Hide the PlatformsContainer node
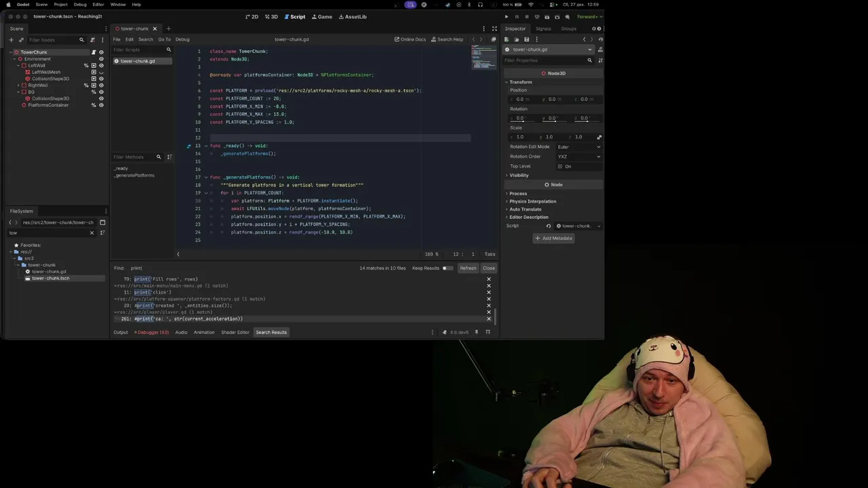This screenshot has width=868, height=488. click(x=102, y=105)
